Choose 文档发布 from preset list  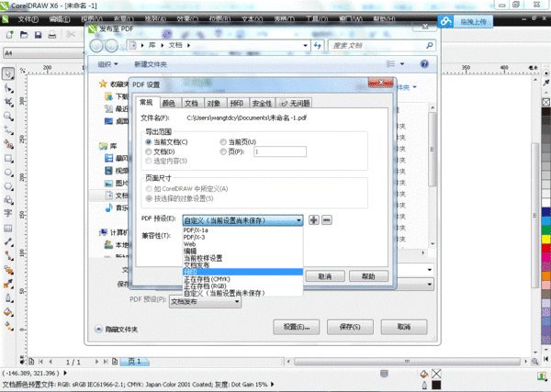point(242,265)
